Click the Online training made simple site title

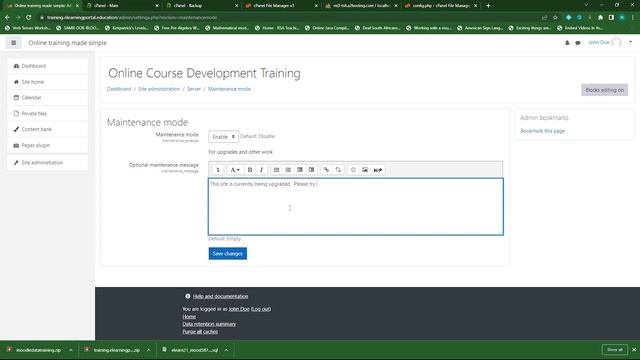[67, 43]
